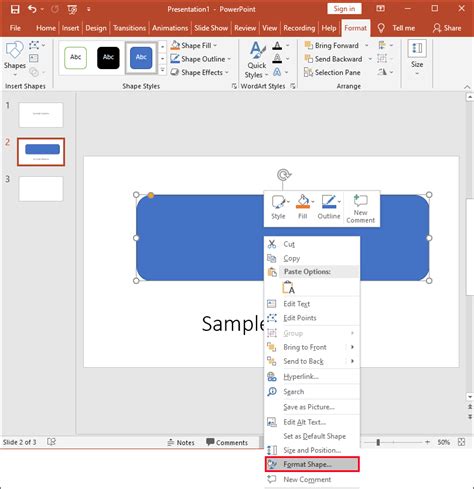Collapse the ribbon with the chevron
The image size is (474, 489).
tap(467, 87)
